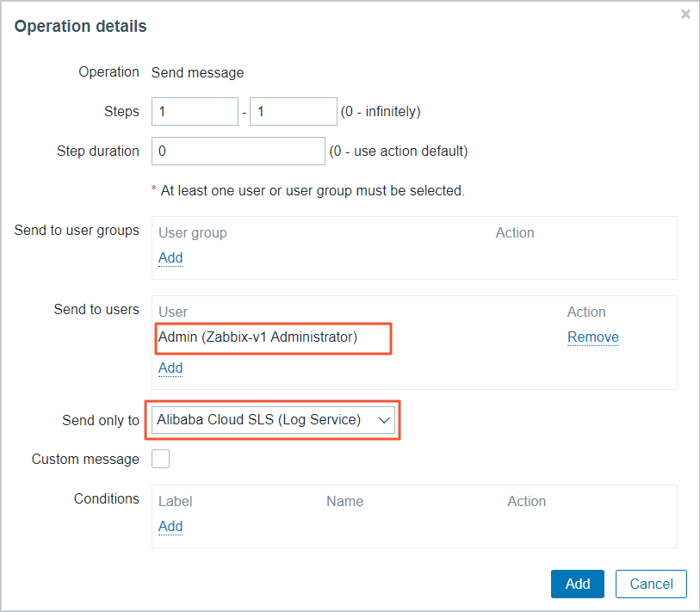Click the Custom message label

point(85,460)
